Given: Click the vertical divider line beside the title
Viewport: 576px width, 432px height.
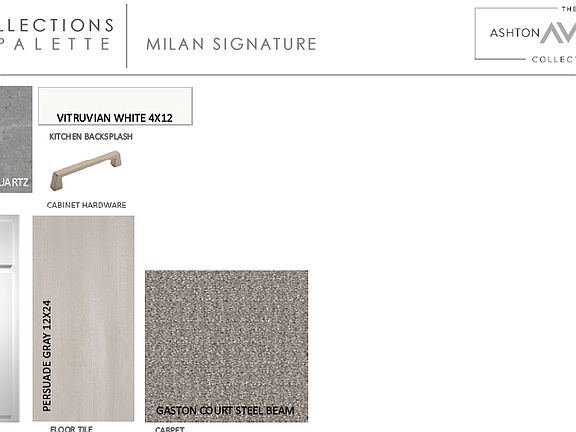Looking at the screenshot, I should (x=127, y=36).
